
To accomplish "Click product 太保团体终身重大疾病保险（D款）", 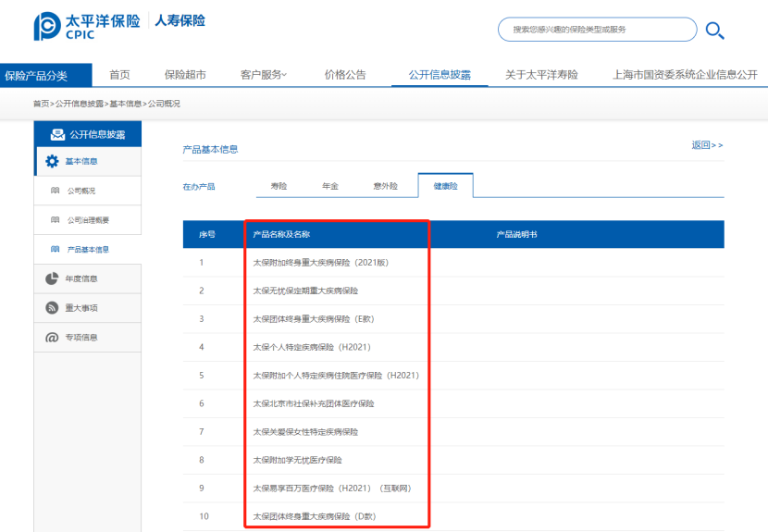I will point(315,516).
